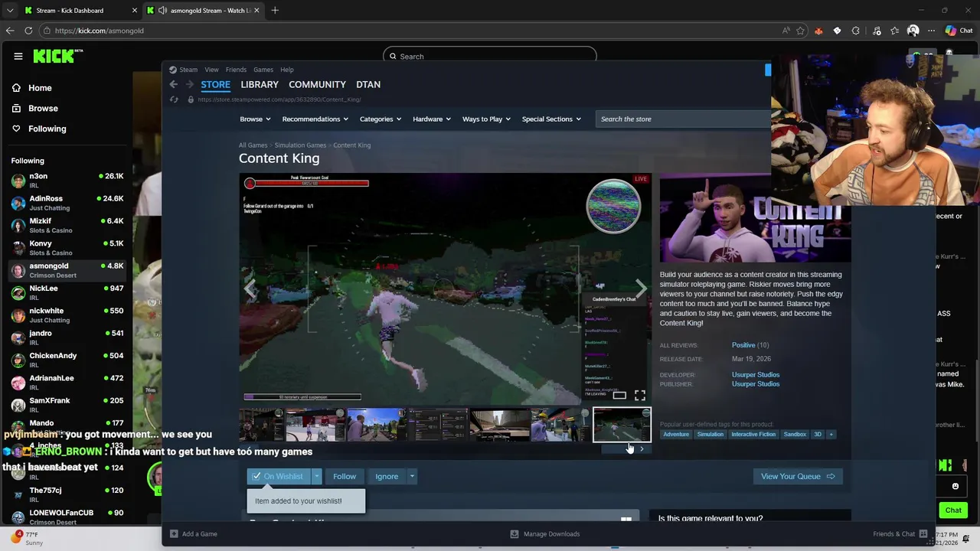Open Steam Games menu
Viewport: 980px width, 551px height.
coord(263,70)
